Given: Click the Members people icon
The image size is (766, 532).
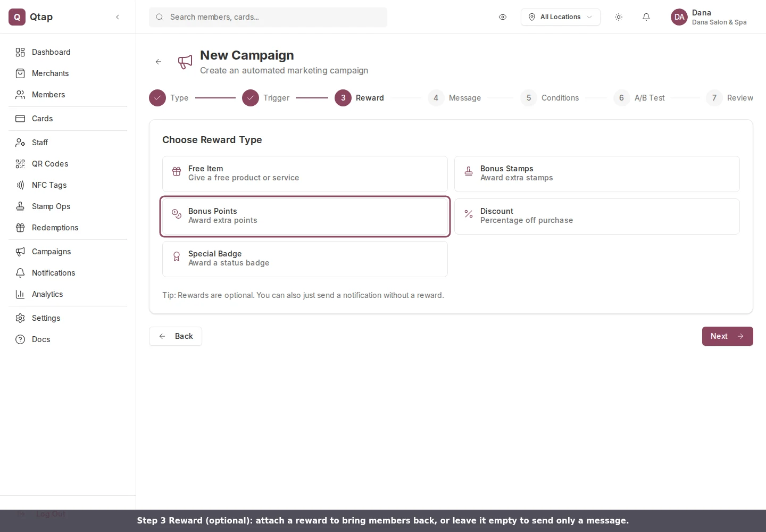Looking at the screenshot, I should [20, 95].
